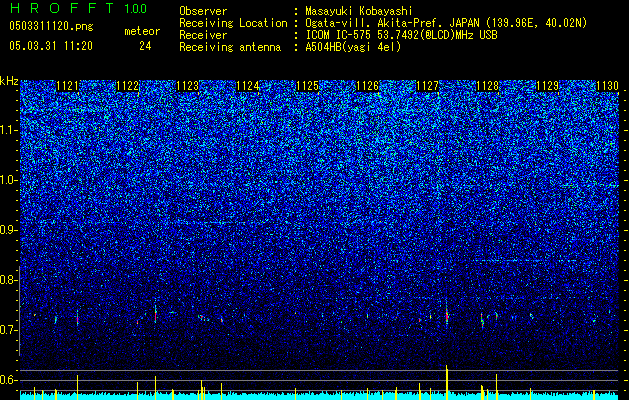Click the meteor count value 24

pos(145,46)
